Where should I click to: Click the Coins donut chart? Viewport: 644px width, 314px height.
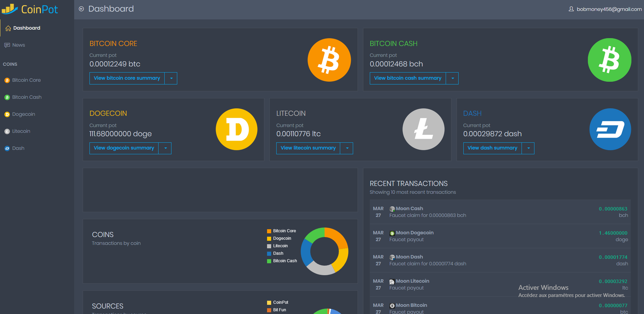tap(325, 251)
